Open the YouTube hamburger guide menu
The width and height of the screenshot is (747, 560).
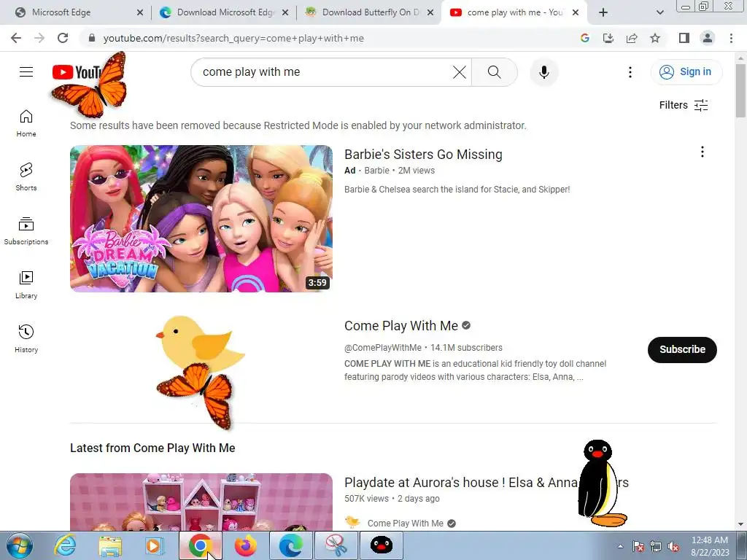(x=26, y=72)
